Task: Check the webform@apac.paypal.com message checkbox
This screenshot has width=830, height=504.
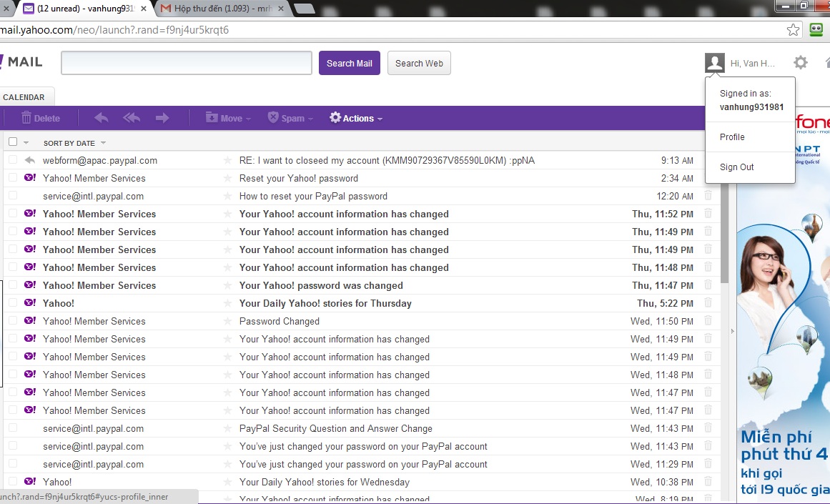Action: point(13,160)
